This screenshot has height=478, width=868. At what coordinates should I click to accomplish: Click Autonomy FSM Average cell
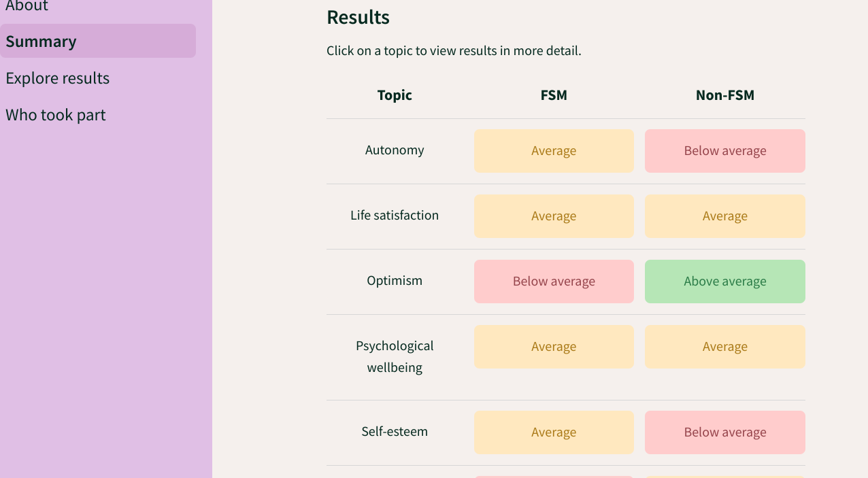pyautogui.click(x=554, y=151)
